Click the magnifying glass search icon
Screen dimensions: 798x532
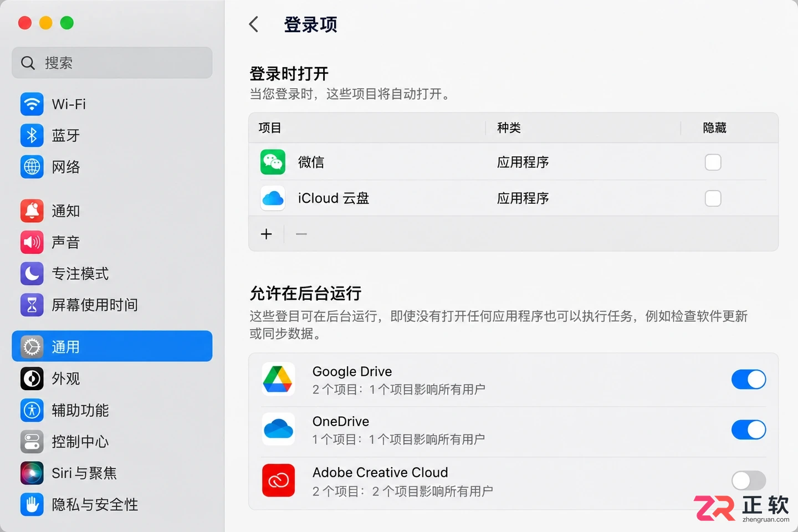tap(28, 63)
